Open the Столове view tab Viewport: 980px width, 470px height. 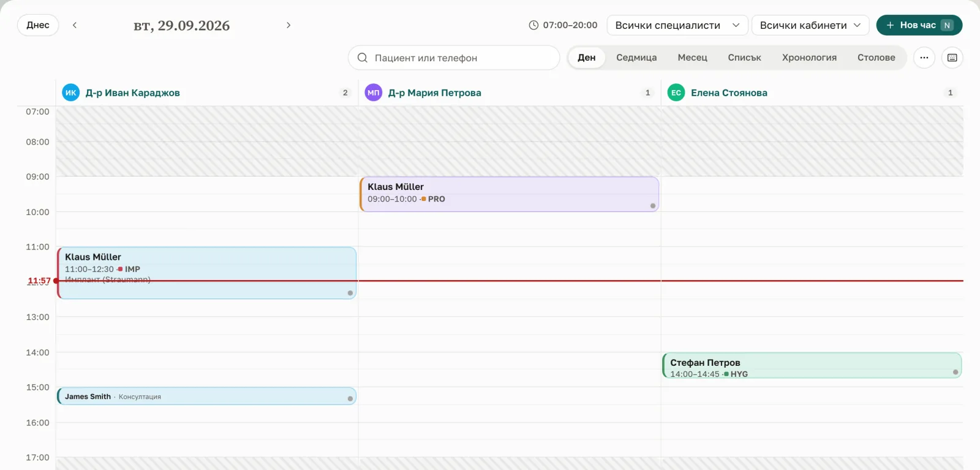(876, 58)
